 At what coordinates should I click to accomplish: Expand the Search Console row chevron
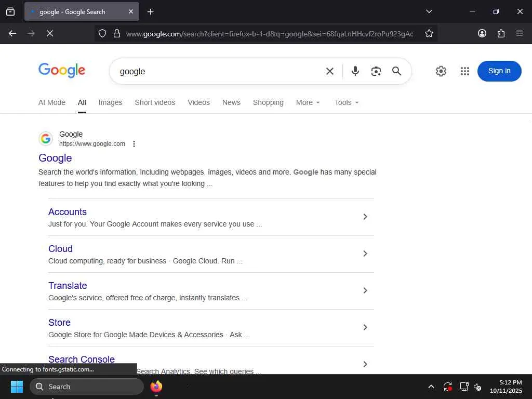click(365, 364)
